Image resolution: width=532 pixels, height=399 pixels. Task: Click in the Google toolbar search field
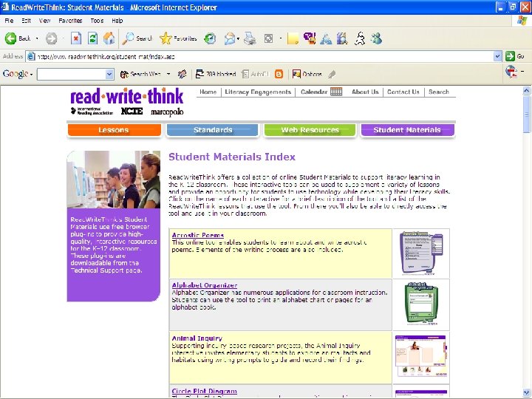click(x=71, y=74)
